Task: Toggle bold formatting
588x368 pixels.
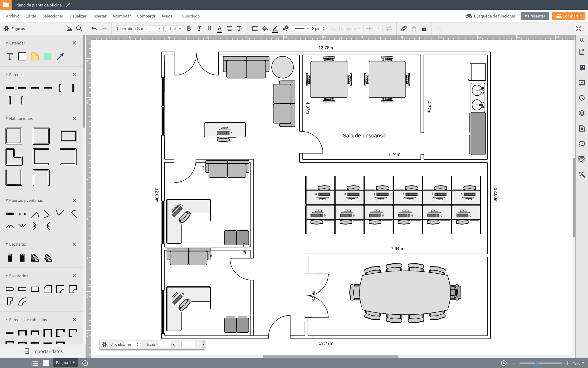Action: pos(189,29)
